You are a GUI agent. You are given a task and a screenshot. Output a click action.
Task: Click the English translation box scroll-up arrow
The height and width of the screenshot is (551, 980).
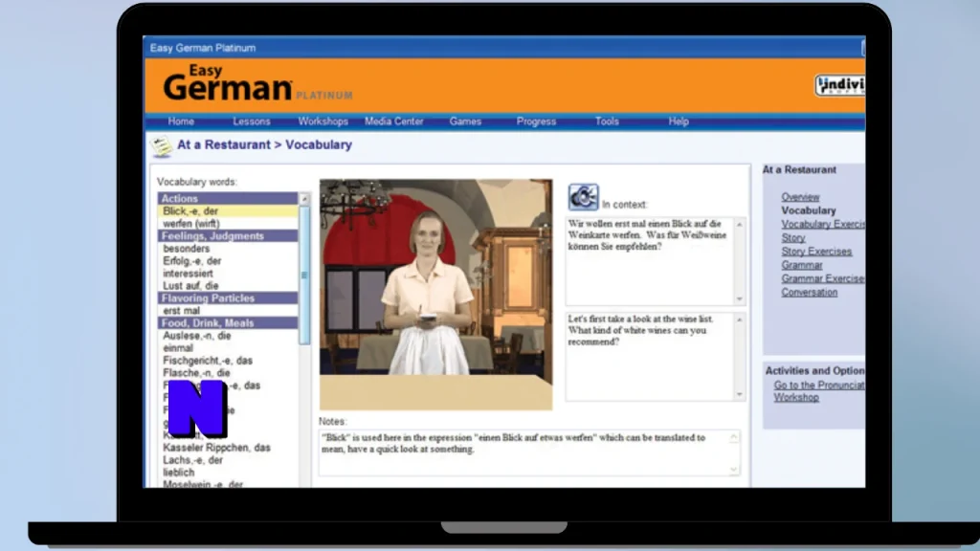click(740, 320)
